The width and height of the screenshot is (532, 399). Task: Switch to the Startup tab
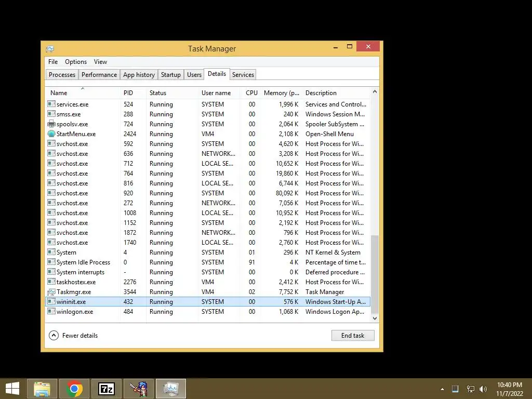click(170, 75)
